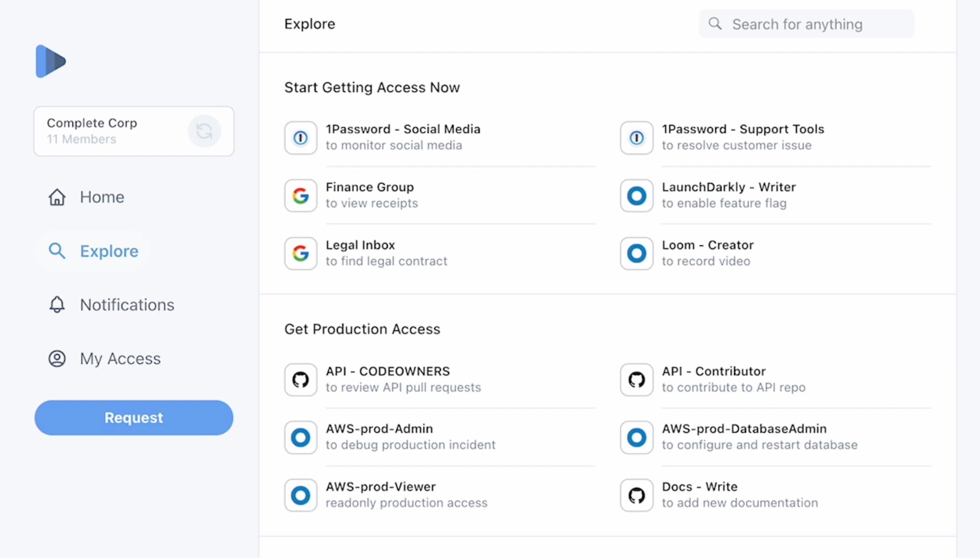Image resolution: width=980 pixels, height=558 pixels.
Task: Click 'to add new documentation' description
Action: (x=740, y=503)
